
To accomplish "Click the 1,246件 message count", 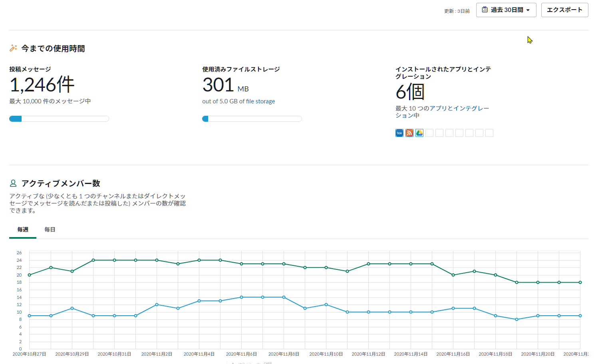I will point(42,85).
